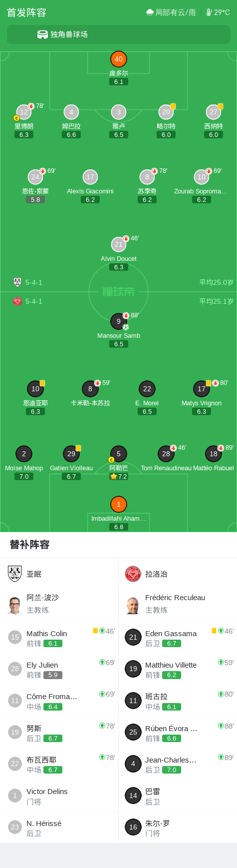237x868 pixels.
Task: Tap the 5-4-1 formation of top team
Action: pos(34,282)
